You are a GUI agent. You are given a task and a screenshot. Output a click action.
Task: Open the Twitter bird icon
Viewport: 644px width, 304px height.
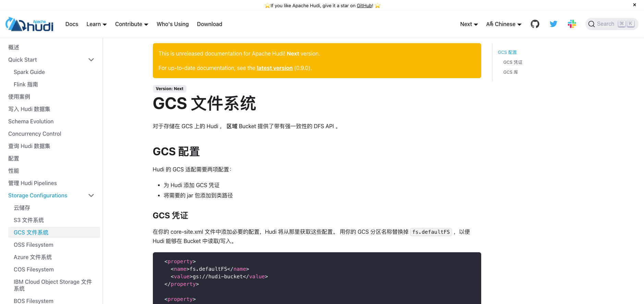(x=553, y=24)
